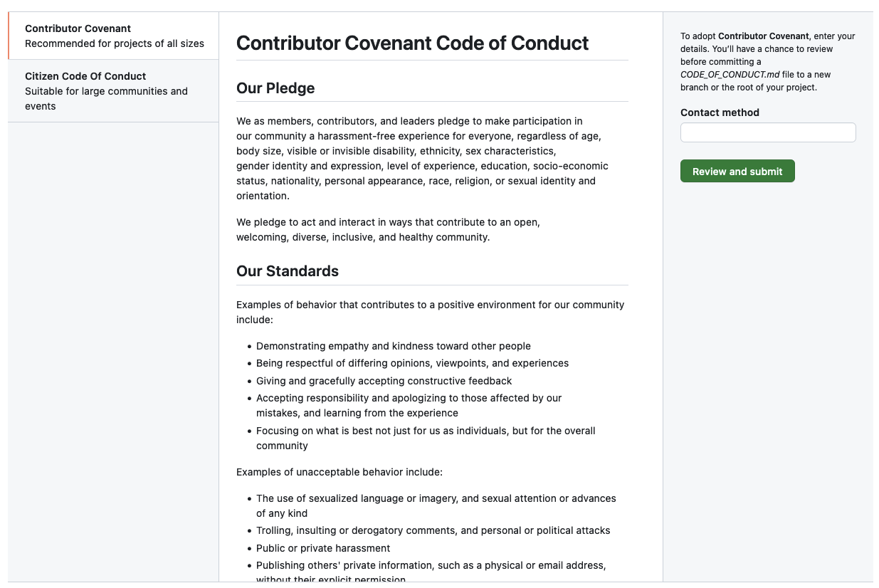The width and height of the screenshot is (879, 588).
Task: Click the 'Giving and gracefully accepting constructive feedback' bullet
Action: pyautogui.click(x=384, y=381)
